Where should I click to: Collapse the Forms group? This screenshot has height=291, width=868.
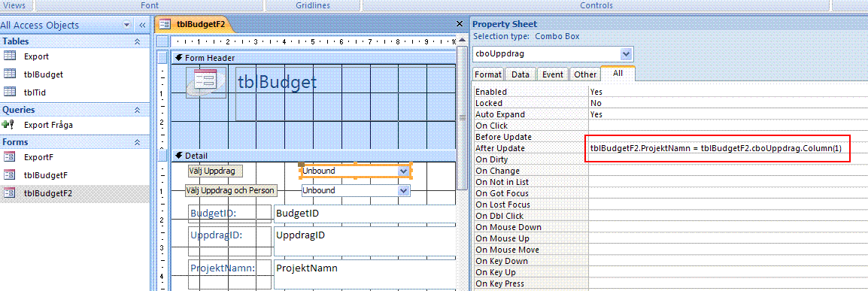[138, 143]
